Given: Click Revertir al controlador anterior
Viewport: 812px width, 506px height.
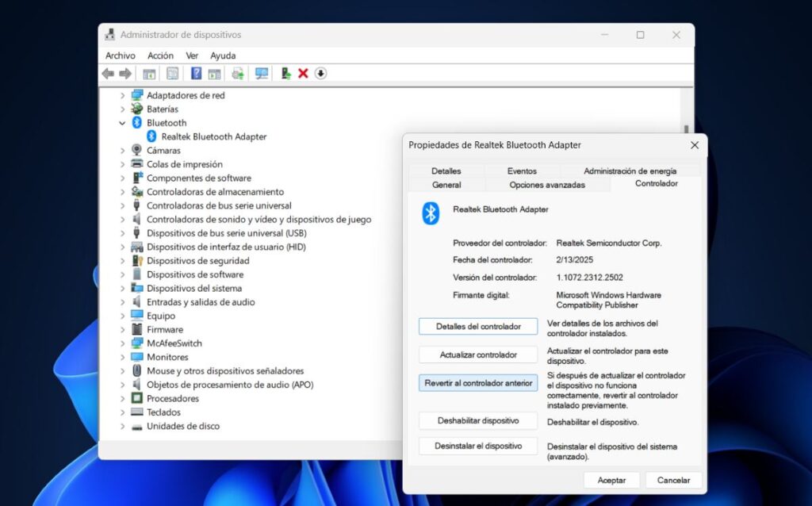Looking at the screenshot, I should click(477, 382).
